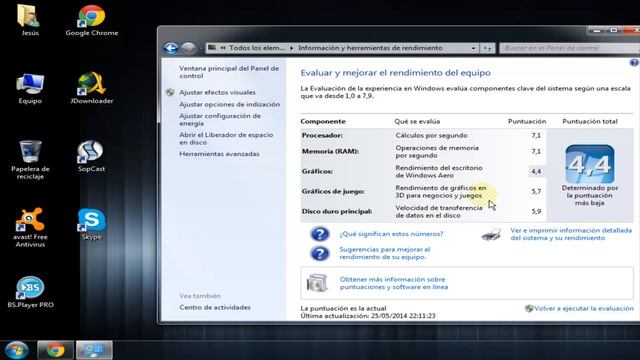The width and height of the screenshot is (640, 360).
Task: Select Control Panel taskbar button
Action: (x=94, y=350)
